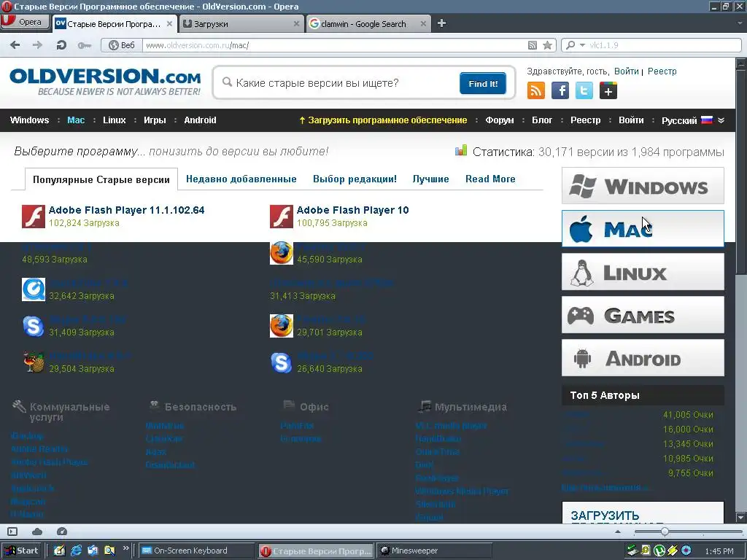Switch to Minesweeper in the taskbar

pyautogui.click(x=435, y=551)
